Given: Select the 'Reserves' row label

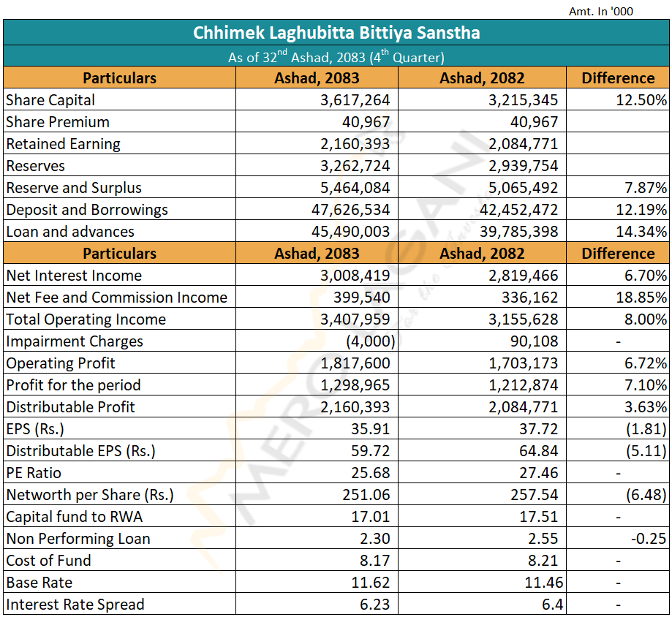Looking at the screenshot, I should pos(36,166).
